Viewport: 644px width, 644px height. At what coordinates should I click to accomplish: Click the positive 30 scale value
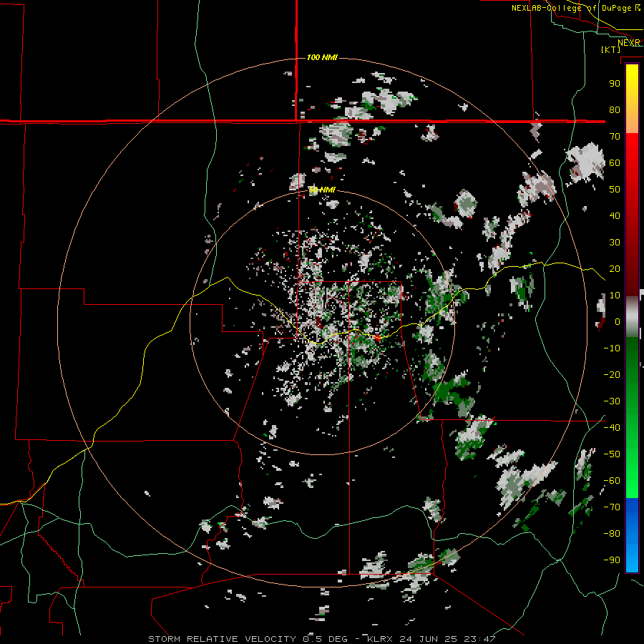[615, 243]
